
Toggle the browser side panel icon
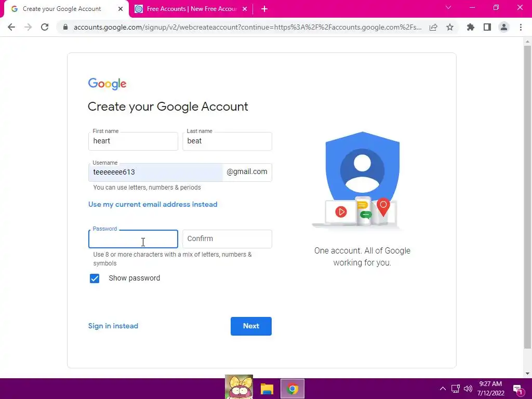(x=487, y=27)
